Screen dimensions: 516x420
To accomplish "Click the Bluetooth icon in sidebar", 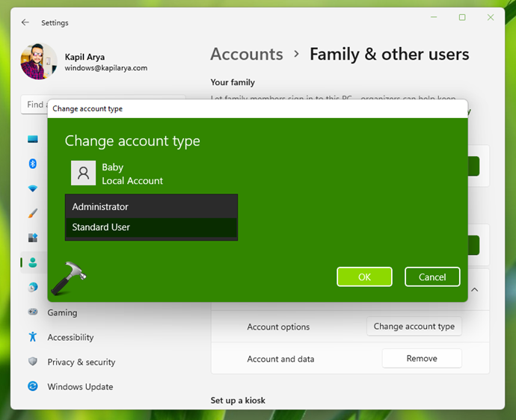I will (32, 164).
